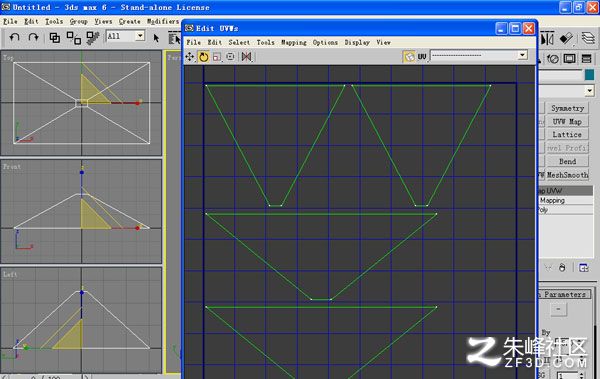
Task: Collapse the Parameters rollout minus button
Action: pyautogui.click(x=558, y=309)
